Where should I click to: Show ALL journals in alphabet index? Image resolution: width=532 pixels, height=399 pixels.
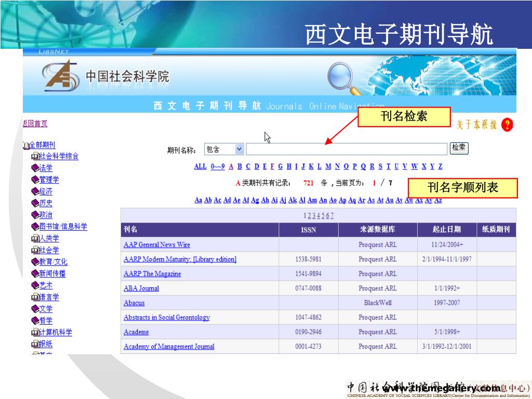coord(200,167)
